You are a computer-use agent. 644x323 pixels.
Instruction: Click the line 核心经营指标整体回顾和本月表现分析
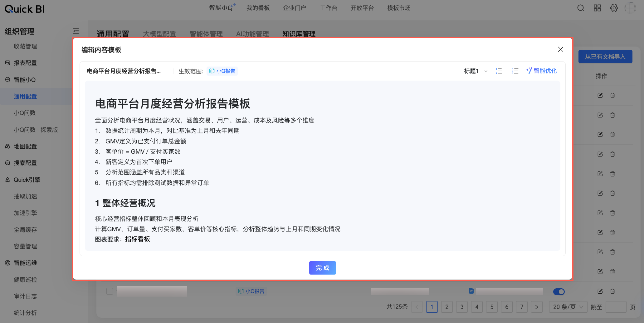pyautogui.click(x=147, y=219)
